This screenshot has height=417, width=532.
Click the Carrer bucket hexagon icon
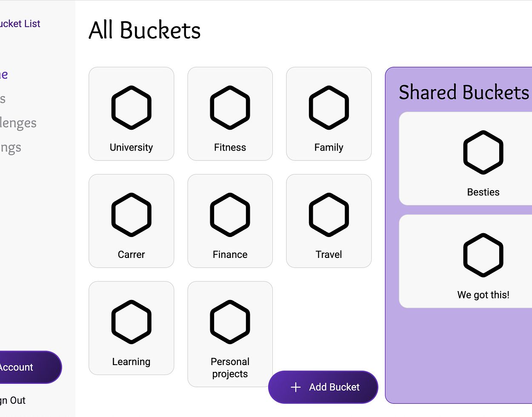131,214
